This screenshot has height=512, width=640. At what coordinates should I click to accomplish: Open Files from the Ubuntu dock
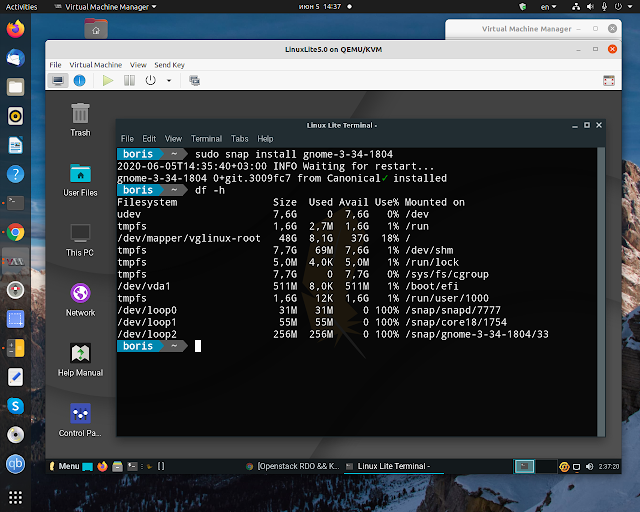click(16, 87)
